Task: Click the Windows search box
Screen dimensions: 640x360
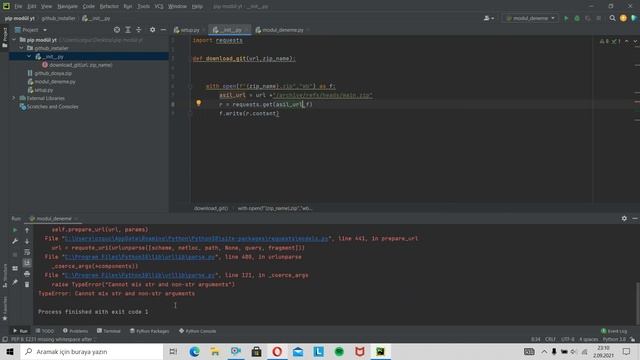Action: 91,351
